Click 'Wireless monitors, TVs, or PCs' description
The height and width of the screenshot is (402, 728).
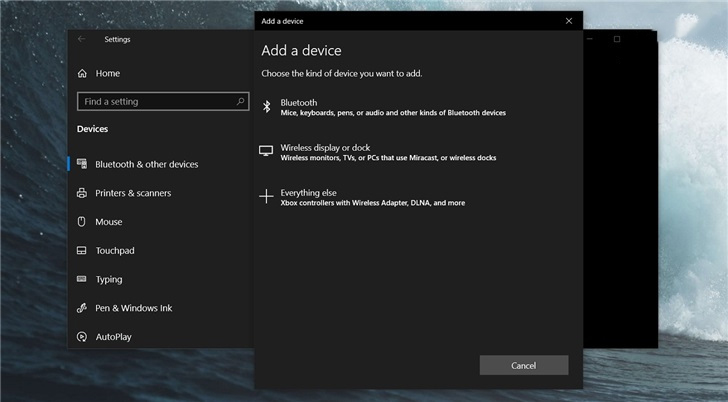(388, 158)
